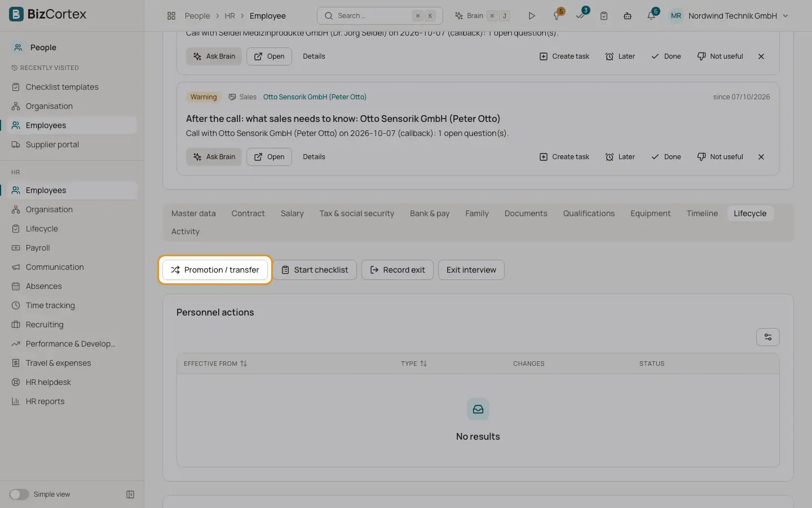Screen dimensions: 812x508
Task: Open the robot assistant icon in top bar
Action: point(628,16)
